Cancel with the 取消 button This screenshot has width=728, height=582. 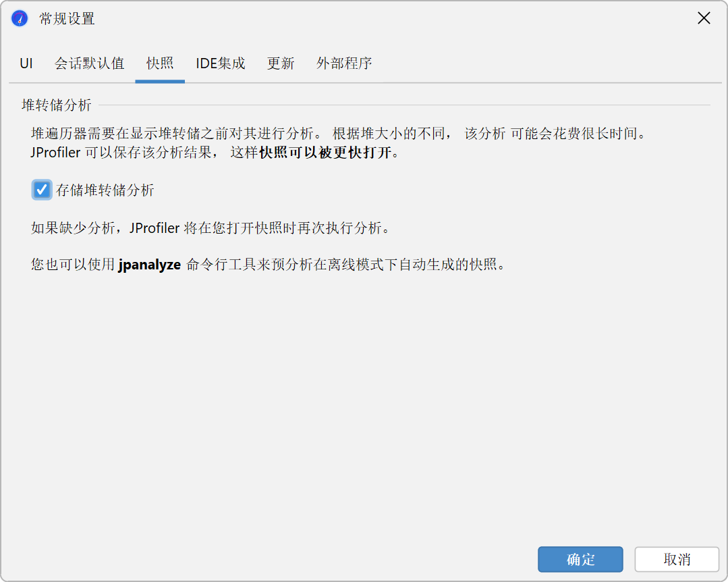tap(677, 559)
